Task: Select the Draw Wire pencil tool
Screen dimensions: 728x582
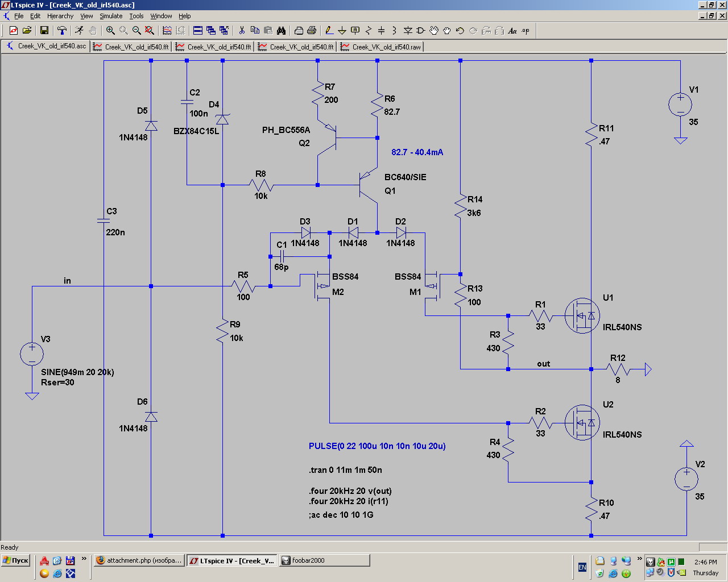Action: tap(329, 31)
